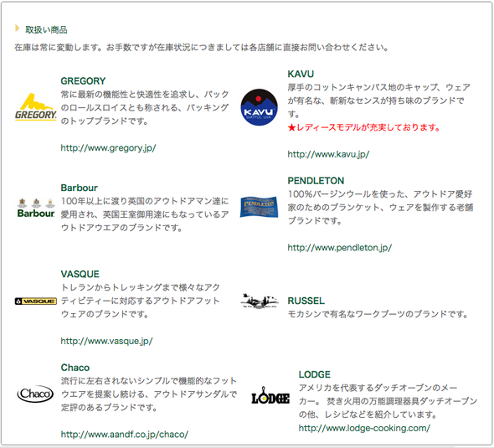This screenshot has height=448, width=494.
Task: Open the http://www.vasque.jp/ link
Action: click(106, 341)
